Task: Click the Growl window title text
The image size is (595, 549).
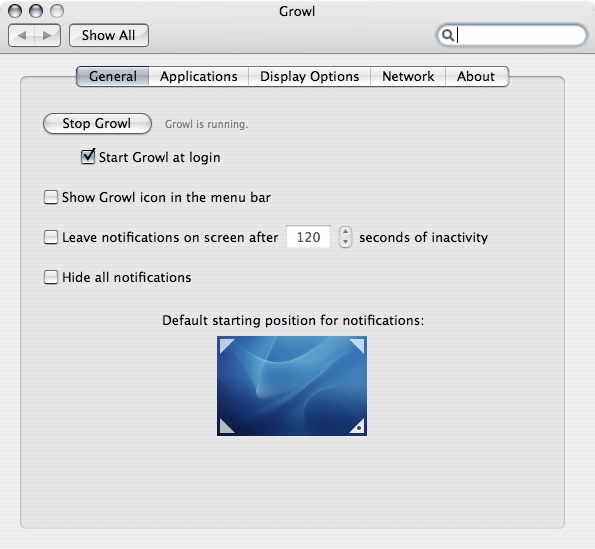Action: tap(297, 11)
